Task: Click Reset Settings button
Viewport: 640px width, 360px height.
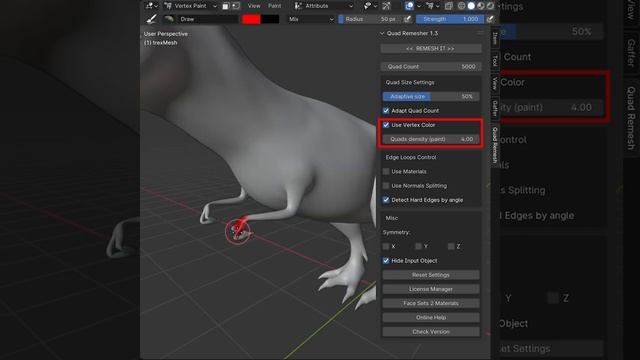Action: (431, 275)
